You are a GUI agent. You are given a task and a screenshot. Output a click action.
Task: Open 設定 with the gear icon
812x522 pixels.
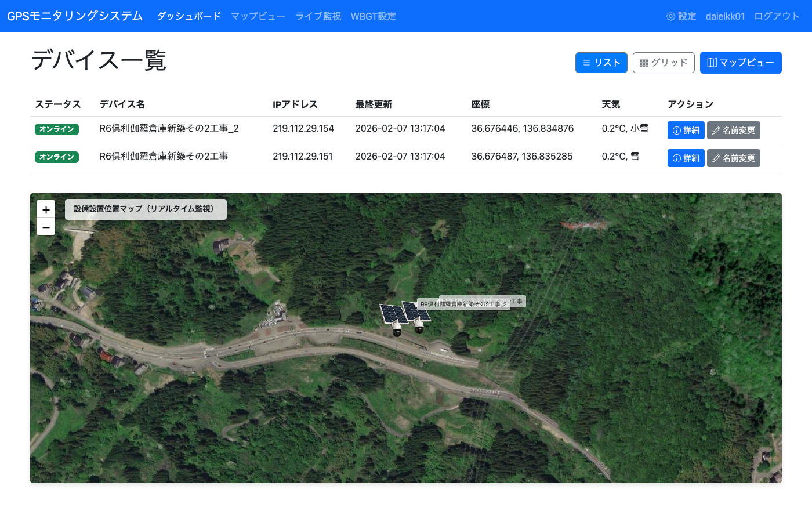[681, 16]
